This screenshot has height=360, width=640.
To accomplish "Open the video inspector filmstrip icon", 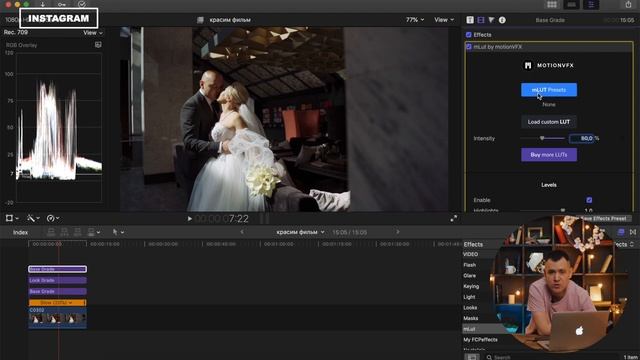I will pyautogui.click(x=481, y=20).
